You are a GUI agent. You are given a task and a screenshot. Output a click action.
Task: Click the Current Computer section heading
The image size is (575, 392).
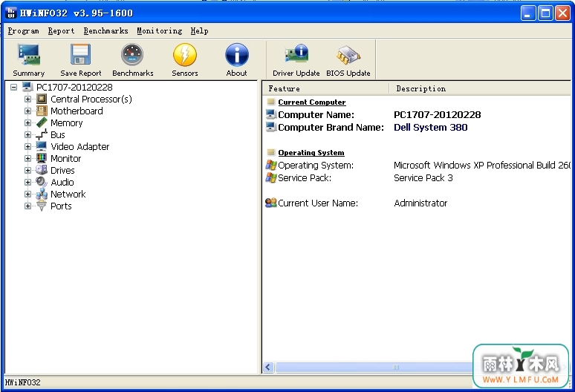pyautogui.click(x=312, y=102)
